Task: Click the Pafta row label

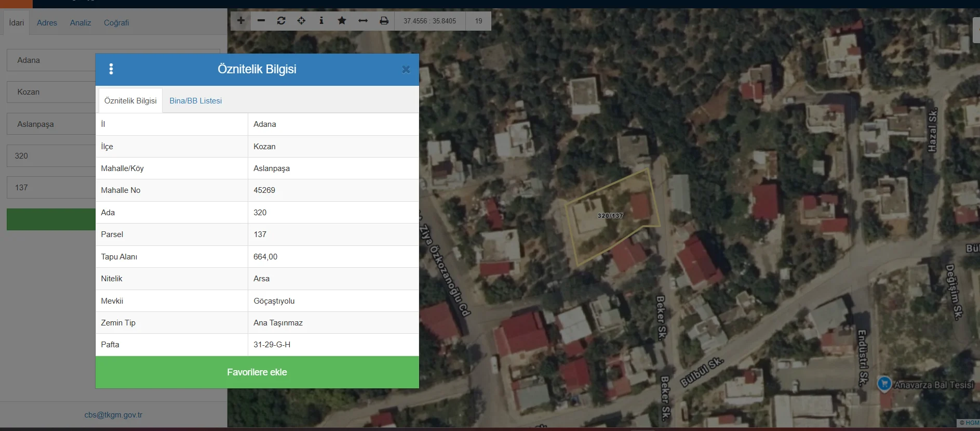Action: coord(110,345)
